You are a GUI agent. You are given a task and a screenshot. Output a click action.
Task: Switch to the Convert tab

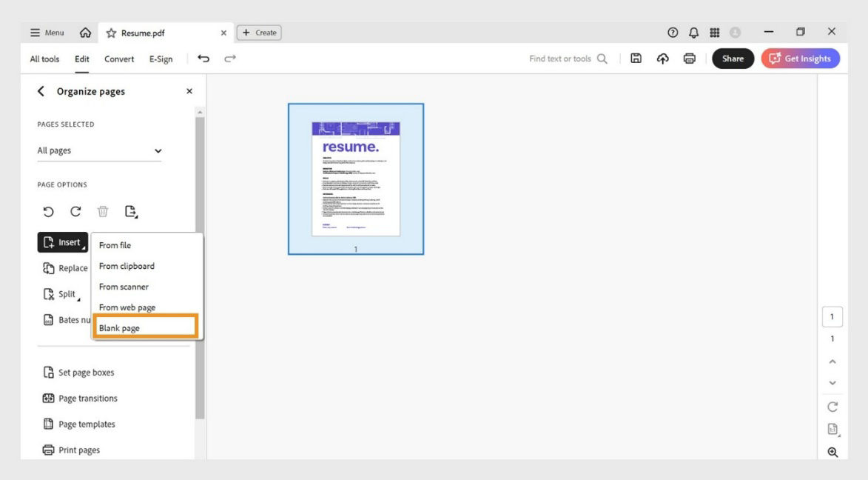(118, 59)
